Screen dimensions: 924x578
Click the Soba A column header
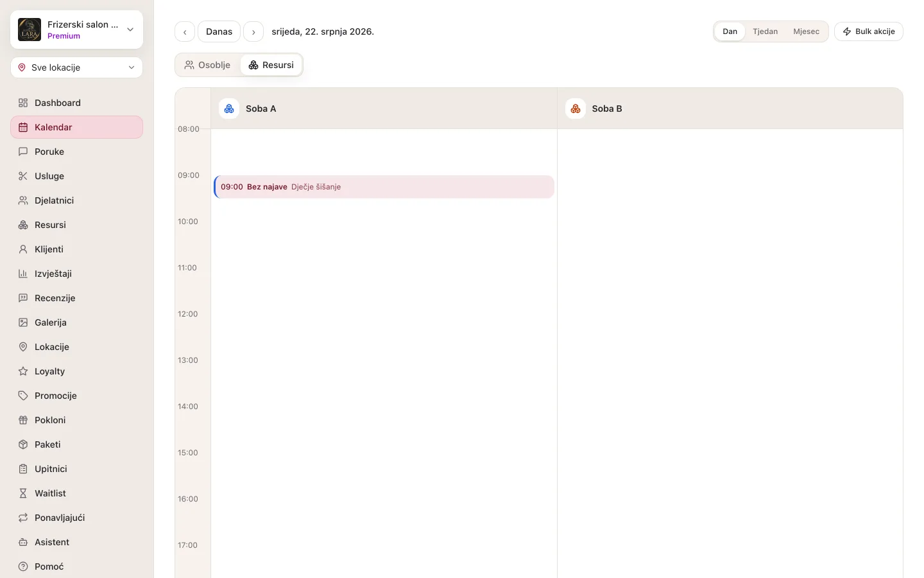tap(384, 109)
